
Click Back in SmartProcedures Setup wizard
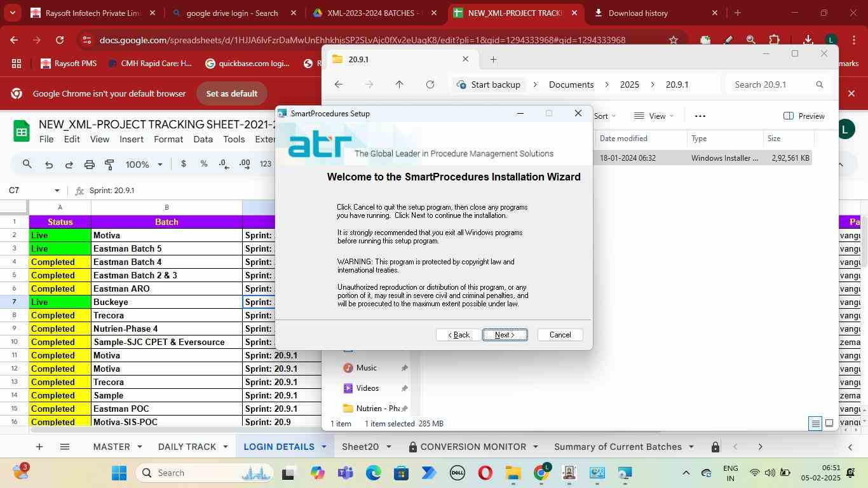click(x=458, y=335)
